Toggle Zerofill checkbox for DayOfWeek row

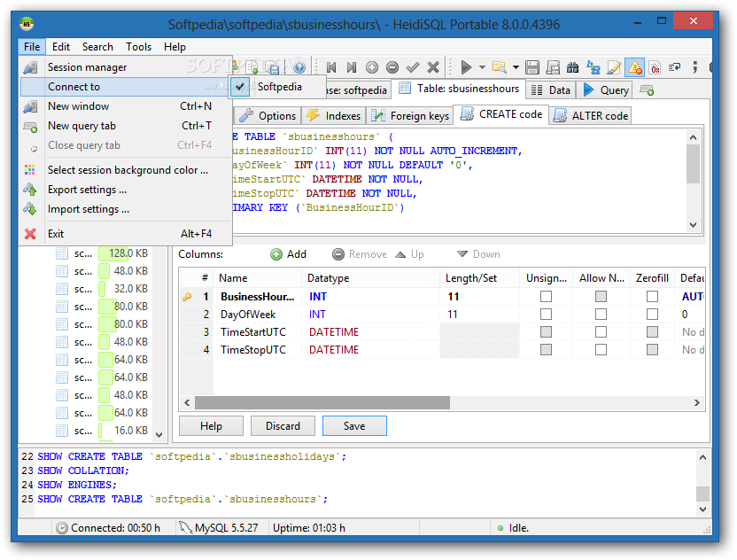click(652, 315)
